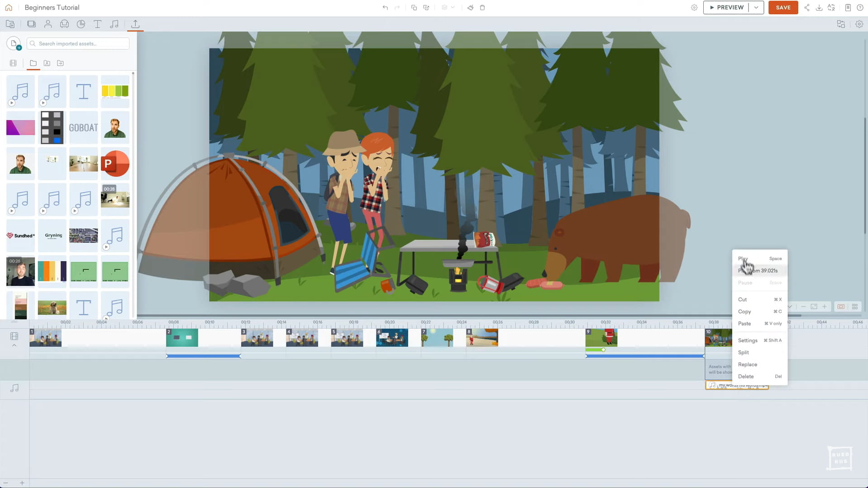The width and height of the screenshot is (868, 488).
Task: Choose Split from the context menu
Action: coord(743,352)
